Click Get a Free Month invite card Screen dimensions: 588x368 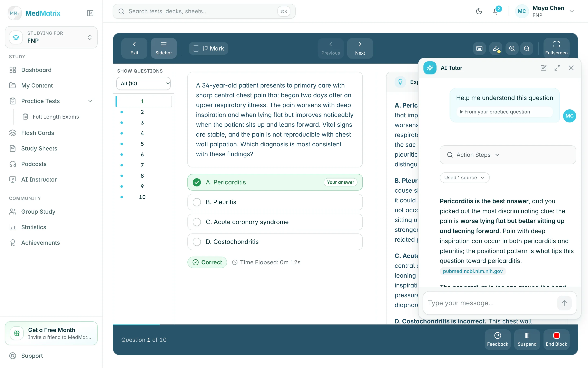(x=51, y=333)
